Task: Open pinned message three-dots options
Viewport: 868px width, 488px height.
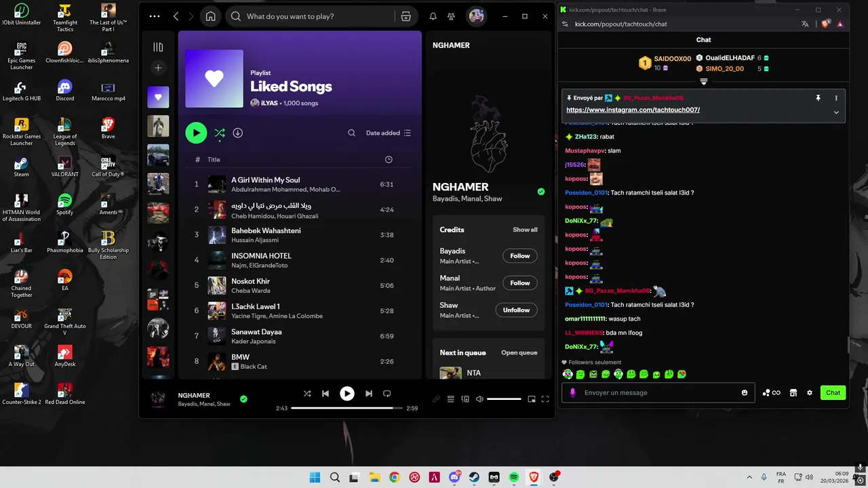Action: point(836,98)
